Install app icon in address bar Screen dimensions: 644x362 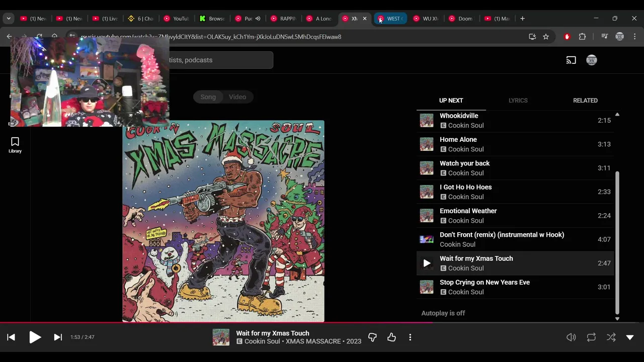[532, 37]
